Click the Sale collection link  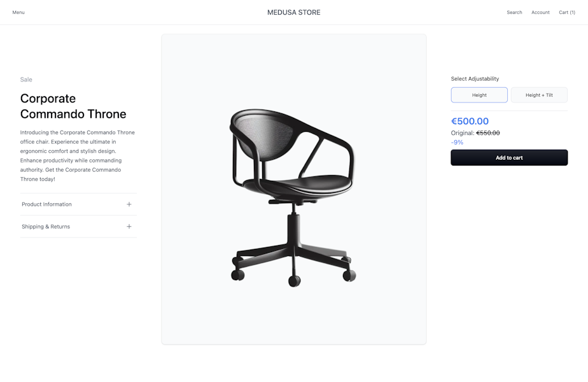pyautogui.click(x=26, y=80)
